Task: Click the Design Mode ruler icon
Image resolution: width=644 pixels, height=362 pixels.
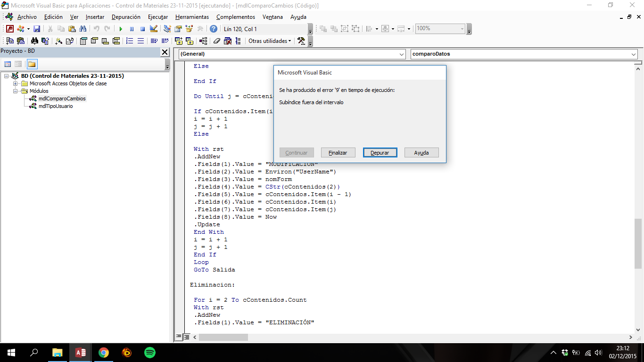Action: pos(153,29)
